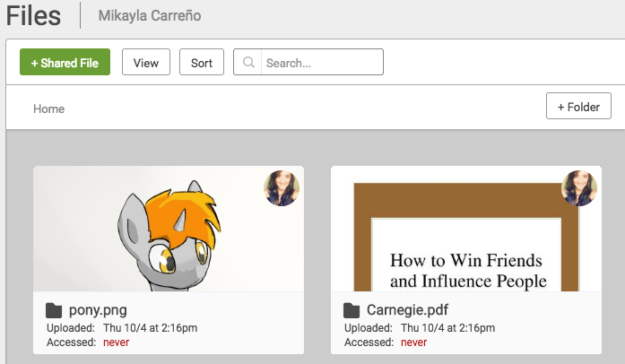Image resolution: width=625 pixels, height=364 pixels.
Task: Click the folder icon beside pony.png
Action: (54, 310)
